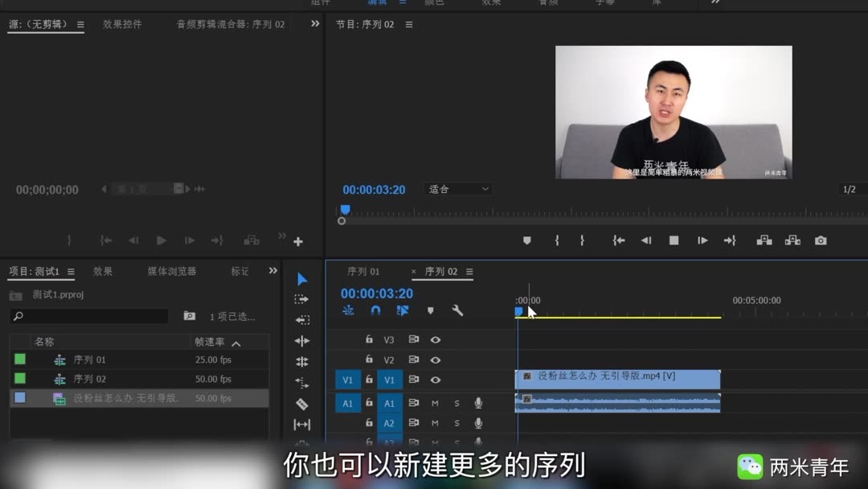Image resolution: width=868 pixels, height=489 pixels.
Task: Open timeline display settings with the wrench icon
Action: (457, 310)
